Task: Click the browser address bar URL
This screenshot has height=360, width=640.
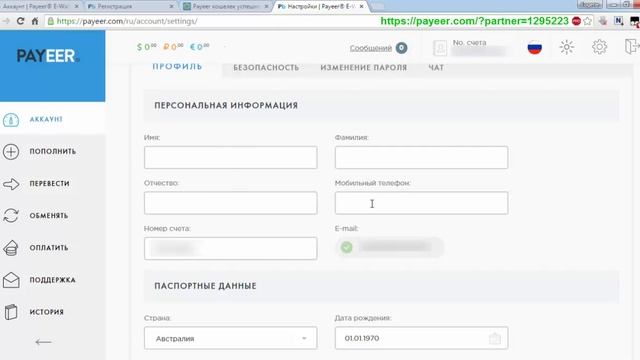Action: (127, 21)
